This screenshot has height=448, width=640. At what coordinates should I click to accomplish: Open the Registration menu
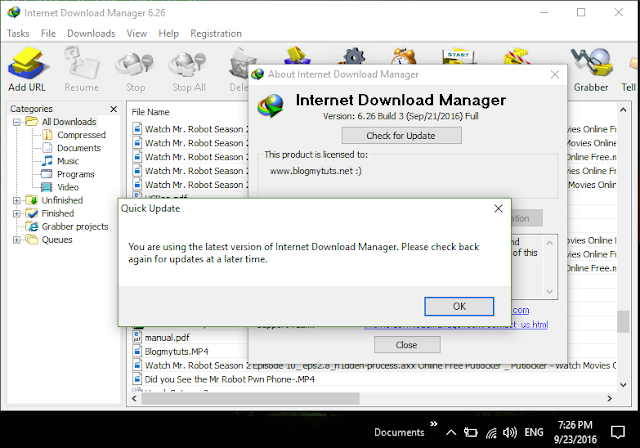[216, 33]
